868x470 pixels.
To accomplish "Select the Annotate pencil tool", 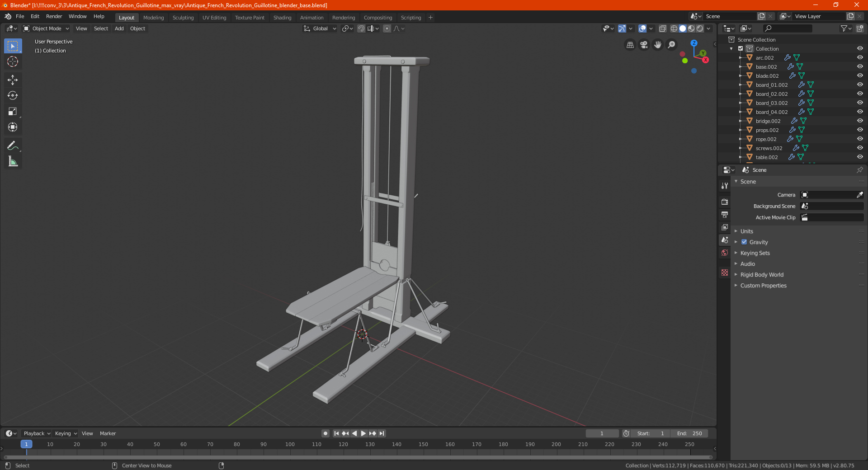I will point(13,146).
